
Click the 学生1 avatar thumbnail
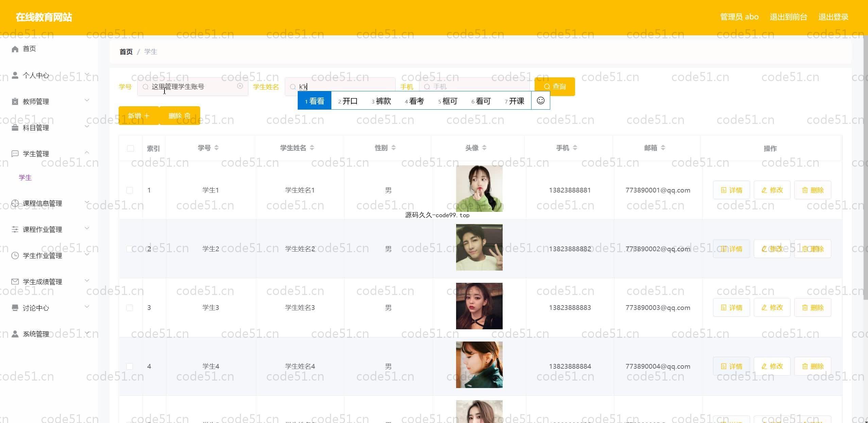click(x=479, y=188)
